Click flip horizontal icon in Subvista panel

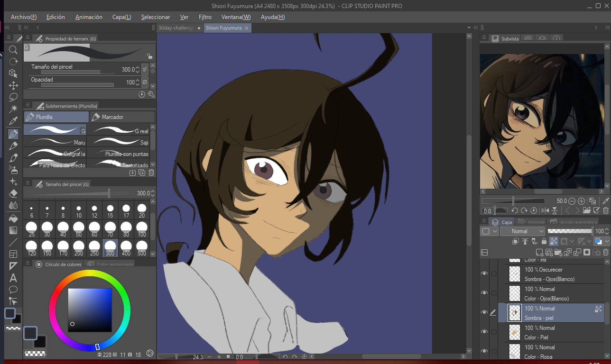tap(545, 210)
